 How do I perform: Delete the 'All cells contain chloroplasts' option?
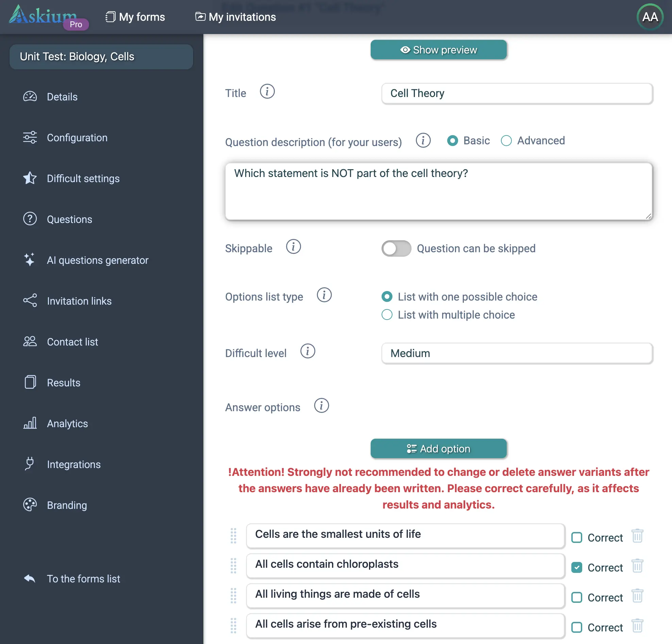pyautogui.click(x=637, y=566)
